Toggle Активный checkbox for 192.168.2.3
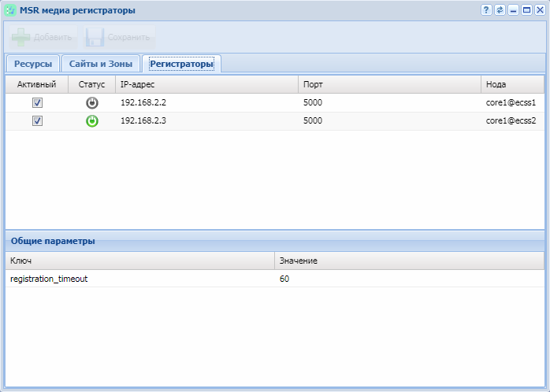 [37, 121]
